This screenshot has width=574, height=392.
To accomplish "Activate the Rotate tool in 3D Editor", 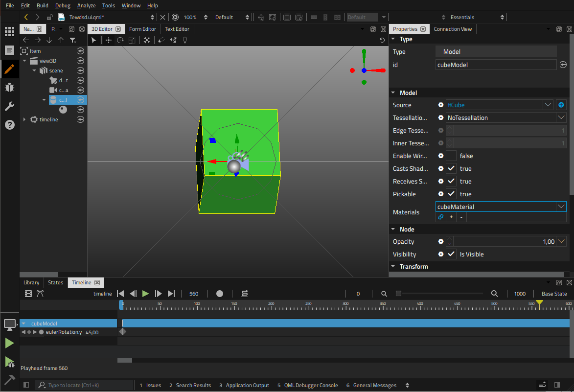I will pyautogui.click(x=120, y=40).
